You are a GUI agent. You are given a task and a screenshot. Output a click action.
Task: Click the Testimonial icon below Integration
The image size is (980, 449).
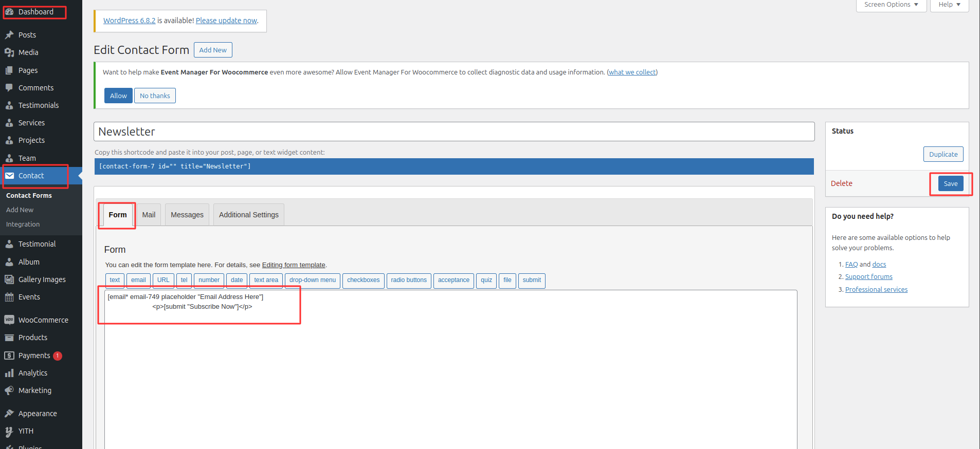pos(9,244)
